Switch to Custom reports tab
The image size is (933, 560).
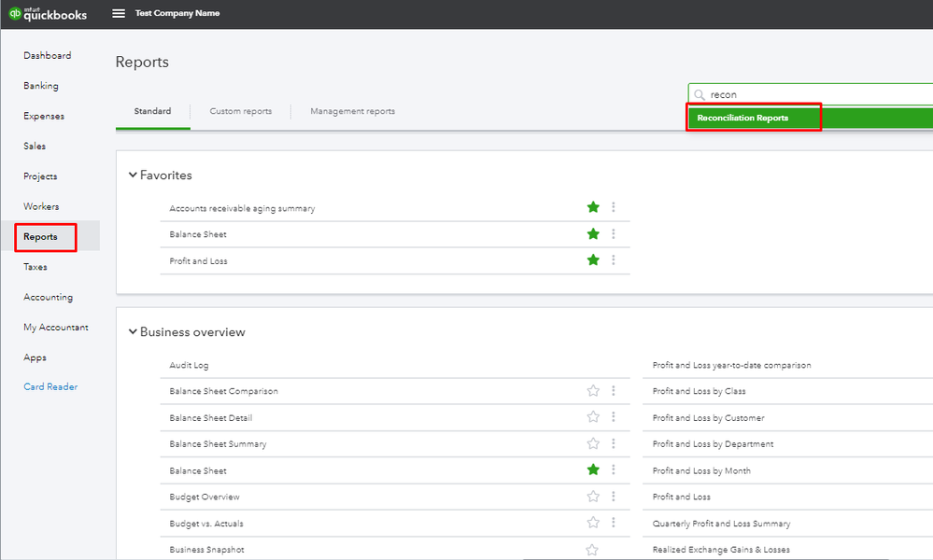point(241,111)
